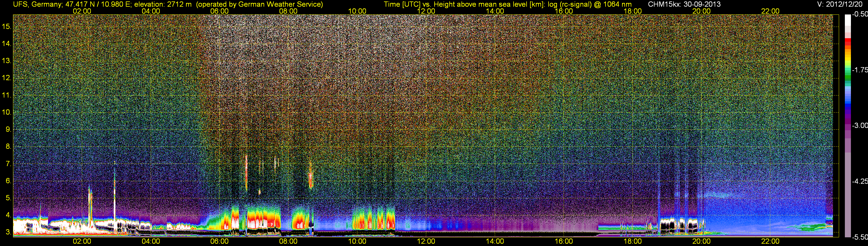
Task: Click the 14:00 label on the bottom time axis
Action: coord(495,241)
